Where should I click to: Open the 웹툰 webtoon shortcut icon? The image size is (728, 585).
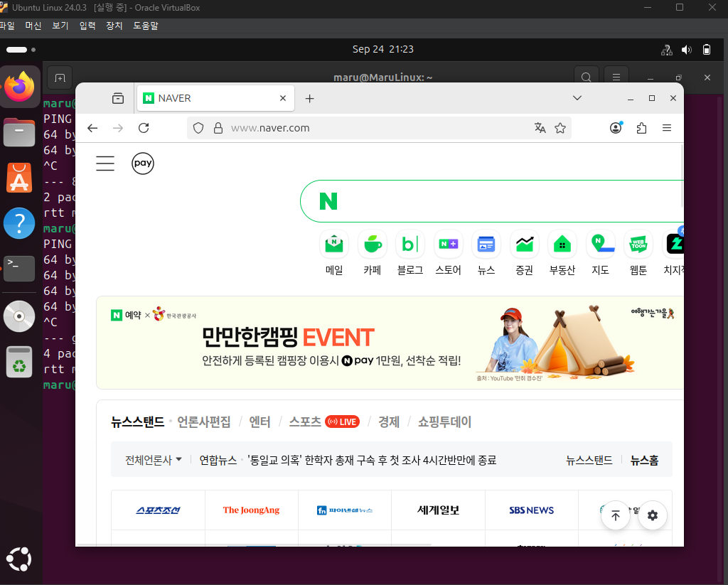638,244
